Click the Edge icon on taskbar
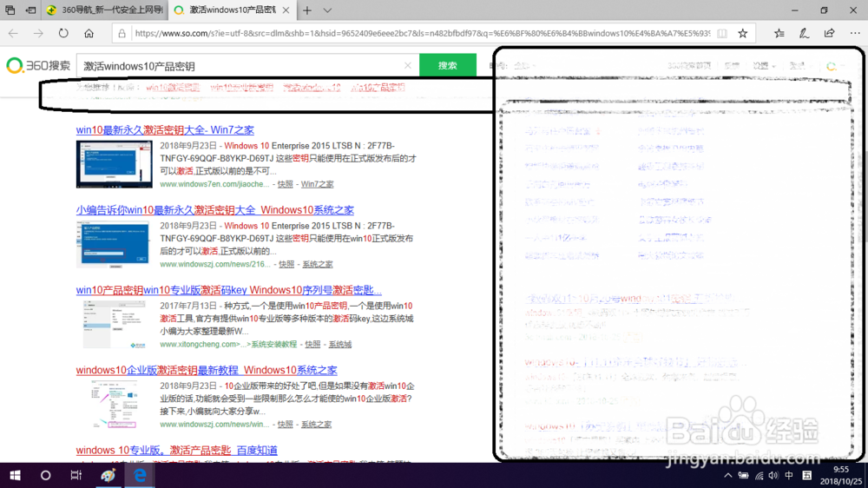 point(140,475)
